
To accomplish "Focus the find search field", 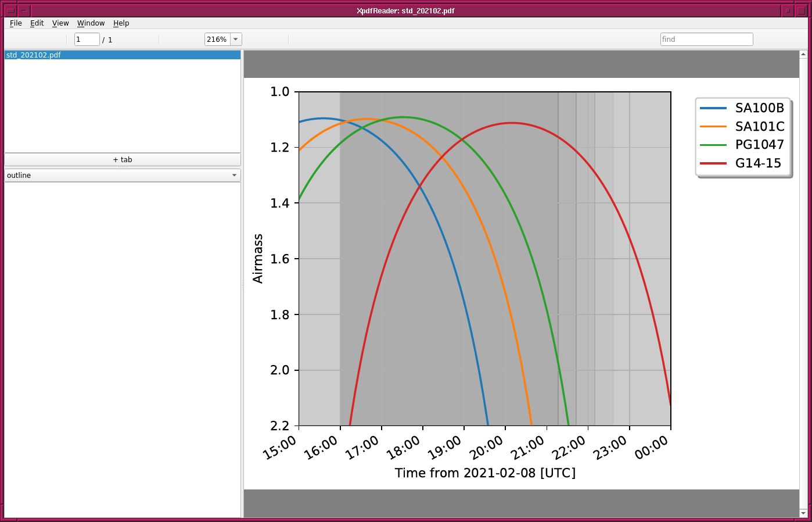I will click(706, 40).
